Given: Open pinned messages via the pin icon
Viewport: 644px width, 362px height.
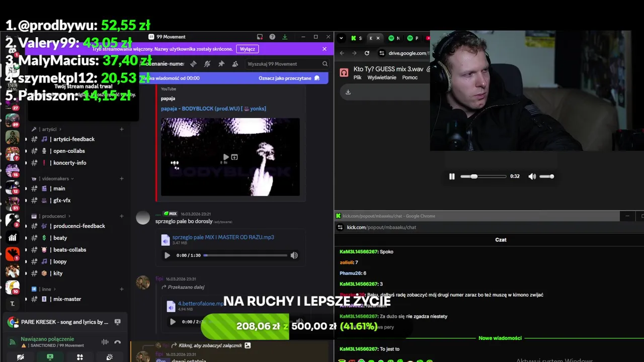Looking at the screenshot, I should pyautogui.click(x=221, y=64).
